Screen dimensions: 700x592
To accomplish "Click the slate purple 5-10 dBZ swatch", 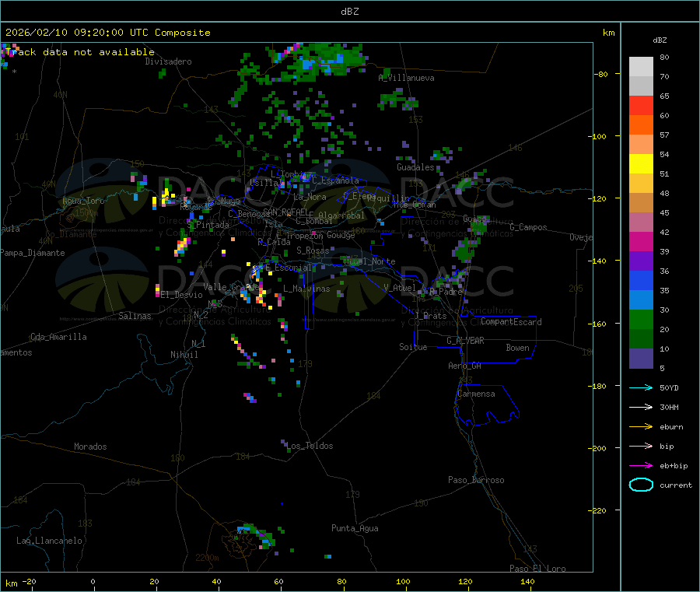I will coord(641,359).
